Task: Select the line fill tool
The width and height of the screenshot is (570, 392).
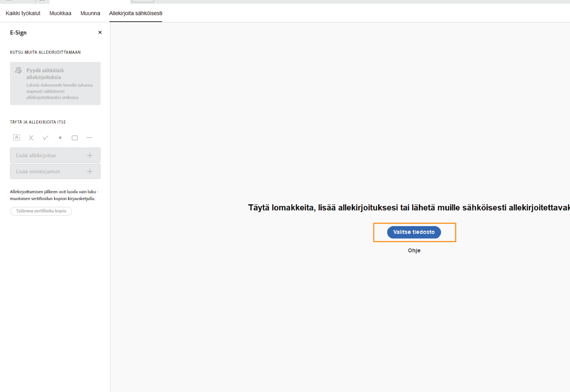Action: [89, 138]
